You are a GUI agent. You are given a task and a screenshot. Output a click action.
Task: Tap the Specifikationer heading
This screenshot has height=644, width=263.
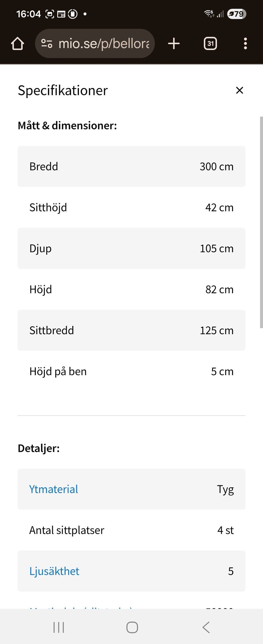(63, 90)
